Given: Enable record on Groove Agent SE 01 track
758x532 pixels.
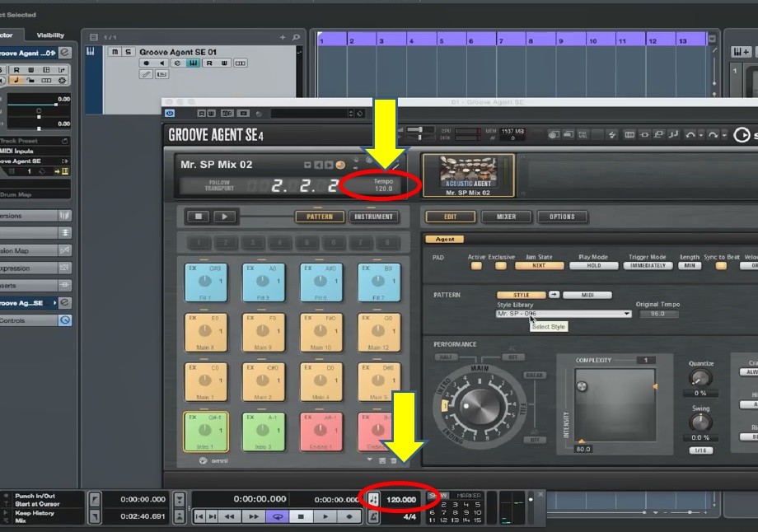Looking at the screenshot, I should 147,63.
